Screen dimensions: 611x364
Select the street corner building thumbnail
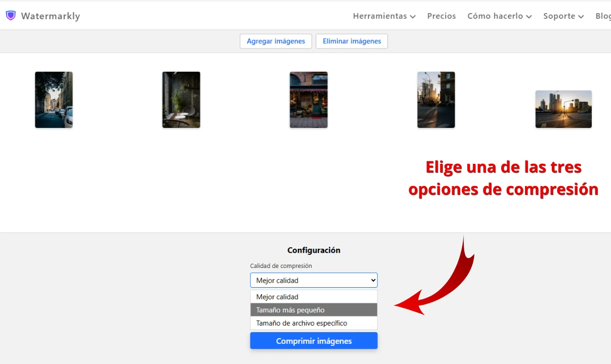tap(436, 100)
